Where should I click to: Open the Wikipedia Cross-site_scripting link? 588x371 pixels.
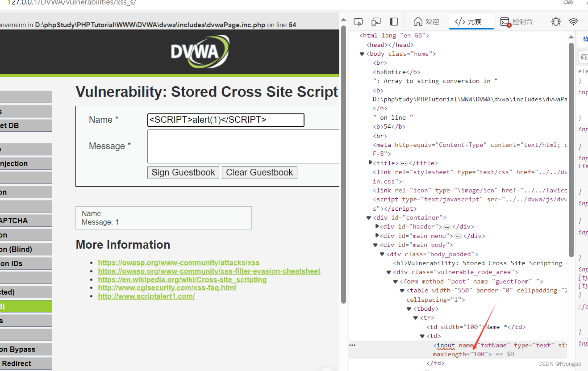182,279
